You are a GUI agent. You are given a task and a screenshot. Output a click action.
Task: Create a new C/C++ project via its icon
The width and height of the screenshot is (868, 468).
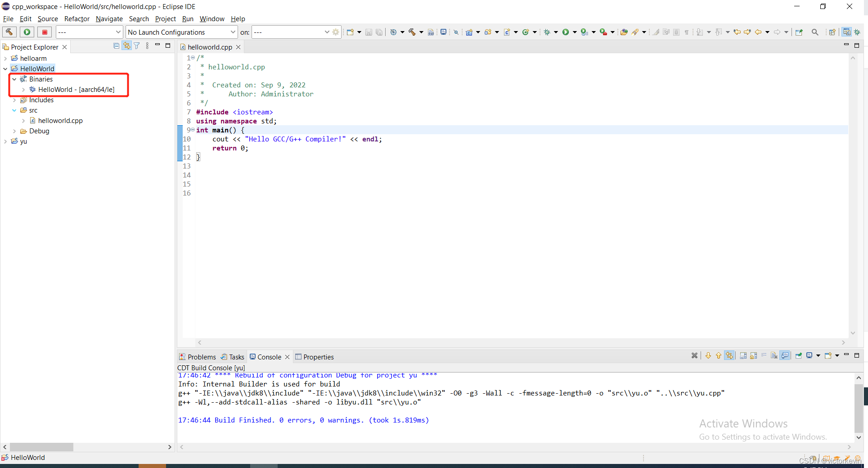(x=468, y=32)
